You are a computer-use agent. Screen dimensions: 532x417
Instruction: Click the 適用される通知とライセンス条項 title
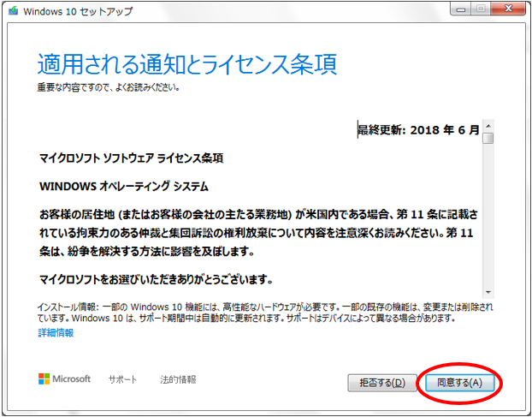[187, 64]
